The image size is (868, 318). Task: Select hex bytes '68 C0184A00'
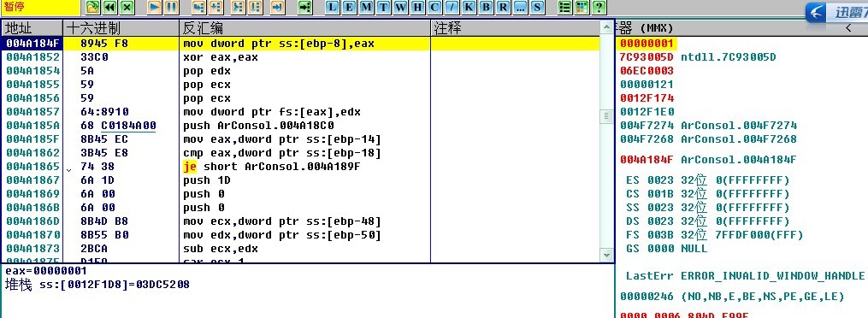pyautogui.click(x=119, y=126)
